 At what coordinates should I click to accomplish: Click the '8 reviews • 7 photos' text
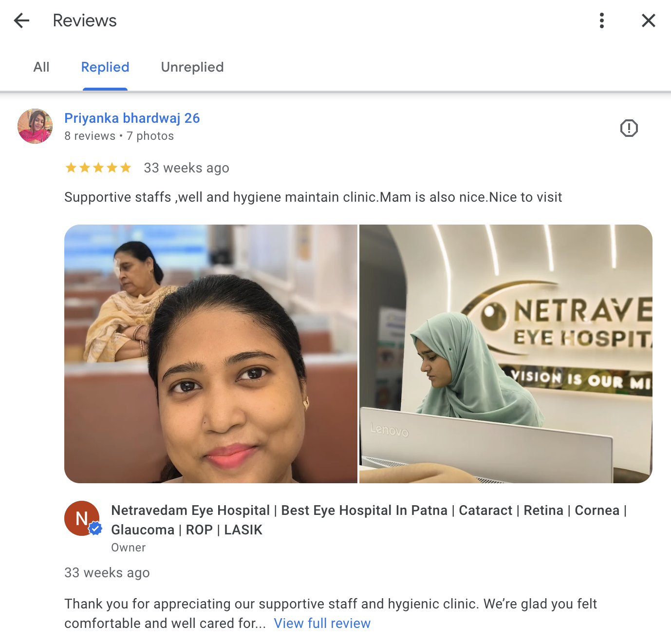coord(119,136)
